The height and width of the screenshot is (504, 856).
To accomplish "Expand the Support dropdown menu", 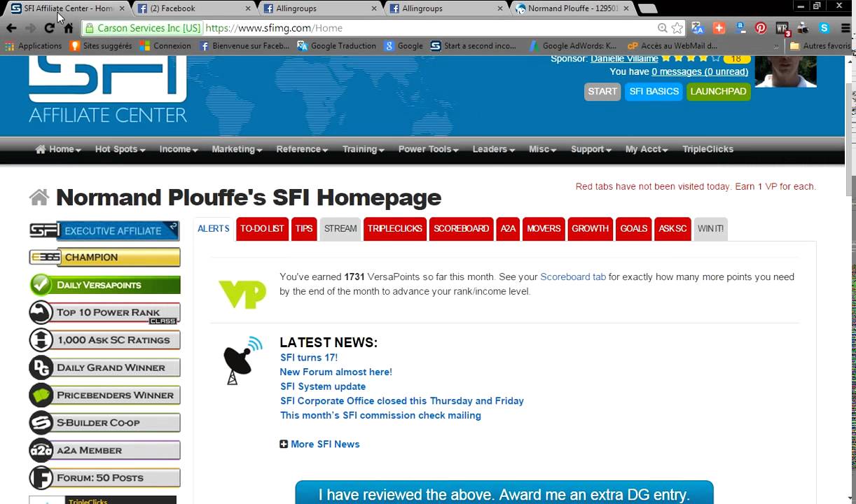I will pos(591,149).
